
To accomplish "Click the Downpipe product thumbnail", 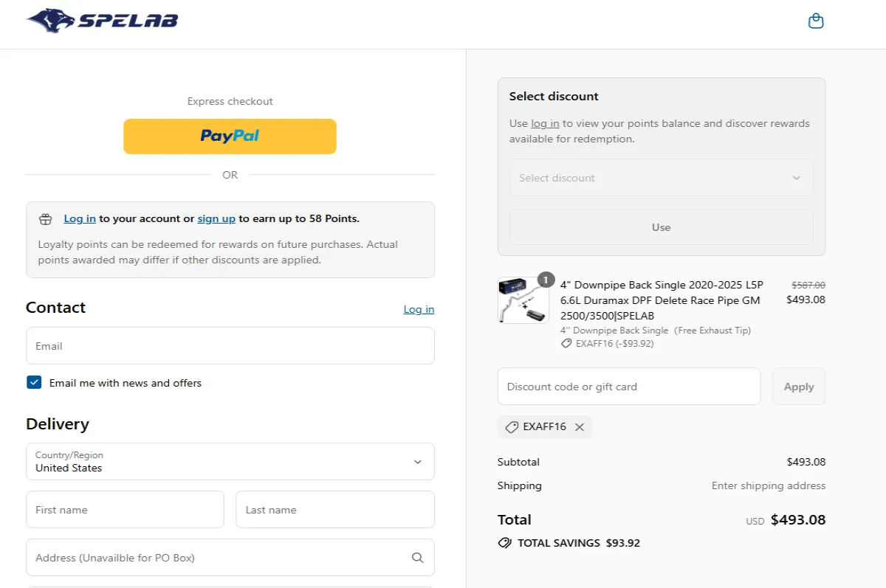I will (523, 300).
